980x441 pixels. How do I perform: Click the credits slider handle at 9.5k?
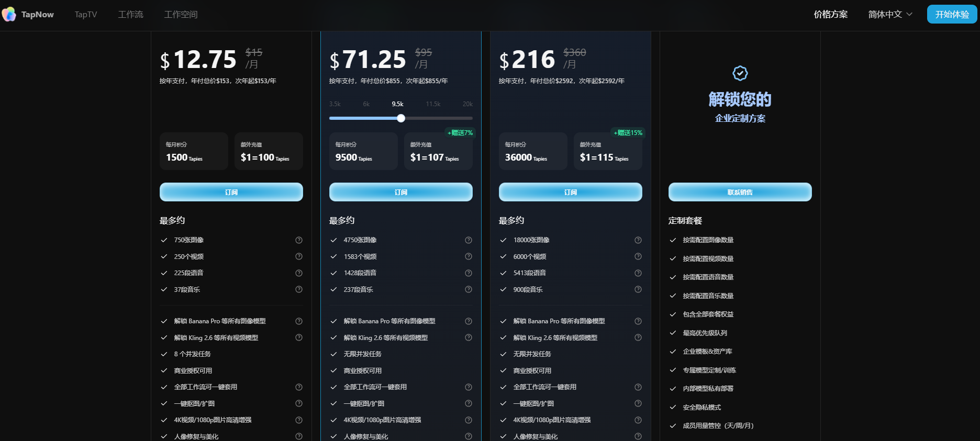pos(401,118)
